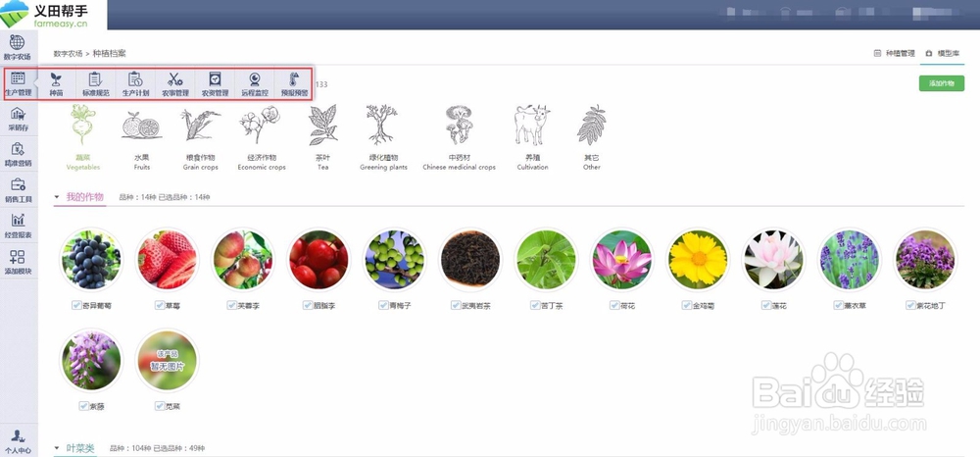Open the 暂无图片 placeholder thumbnail
Screen dimensions: 980x457
[x=167, y=360]
